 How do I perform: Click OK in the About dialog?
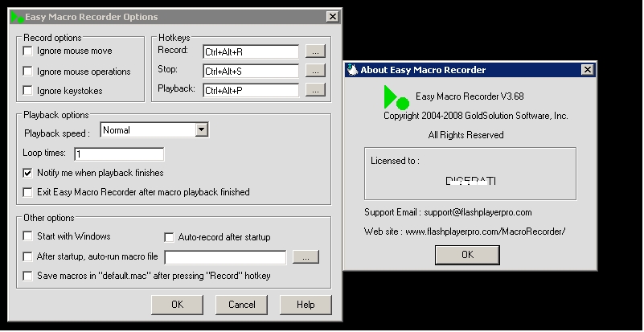click(x=467, y=255)
